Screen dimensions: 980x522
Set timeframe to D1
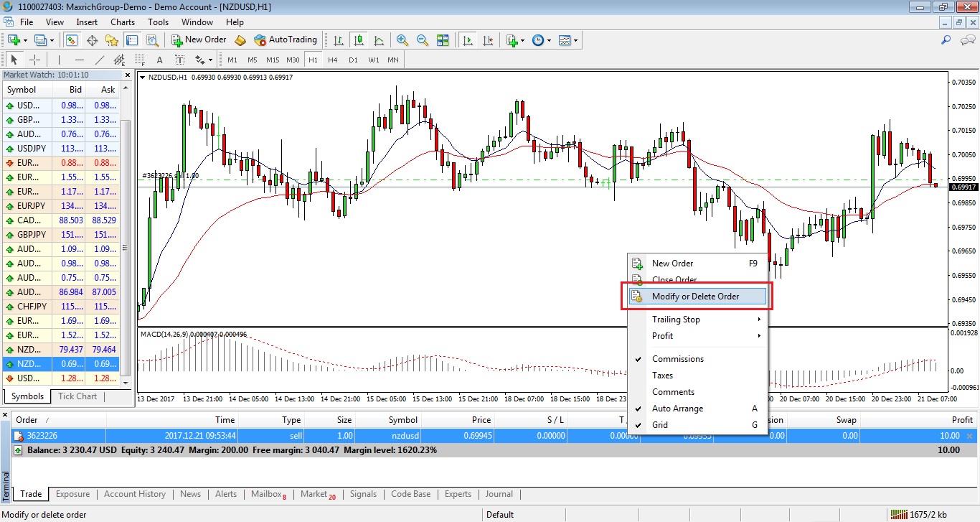[353, 60]
